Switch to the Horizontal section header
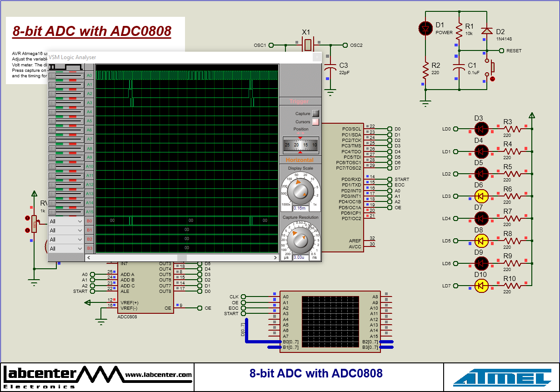560x392 pixels. pos(300,160)
